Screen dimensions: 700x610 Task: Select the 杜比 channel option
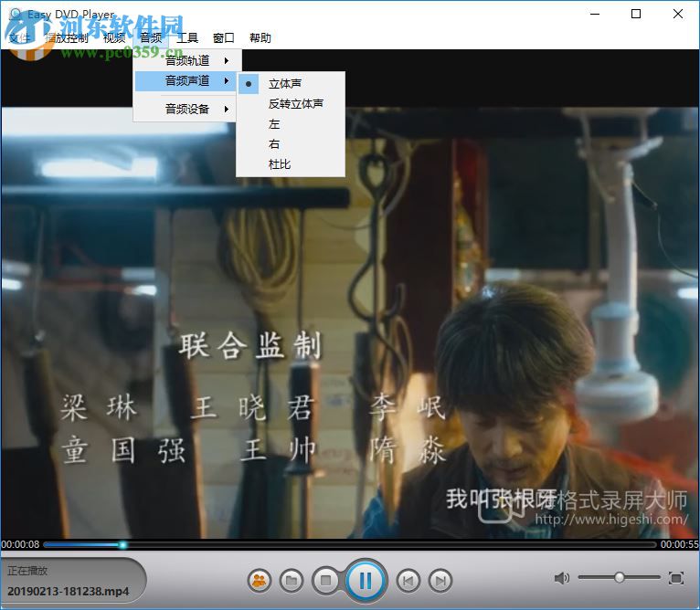(x=291, y=164)
